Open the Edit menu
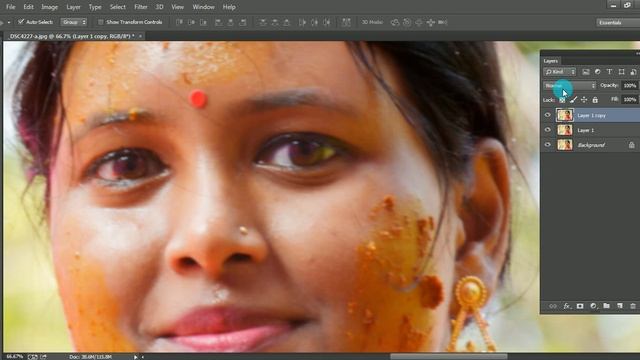Viewport: 640px width, 360px height. [x=28, y=7]
